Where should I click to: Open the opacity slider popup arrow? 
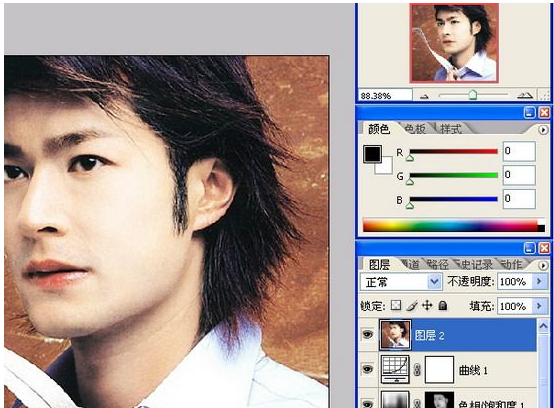[x=539, y=282]
